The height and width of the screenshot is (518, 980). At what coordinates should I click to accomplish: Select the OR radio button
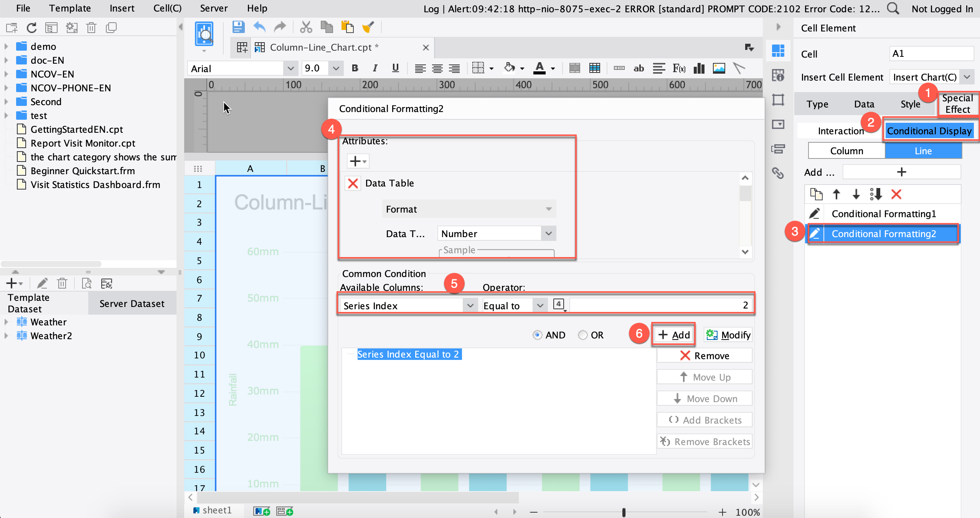tap(583, 335)
